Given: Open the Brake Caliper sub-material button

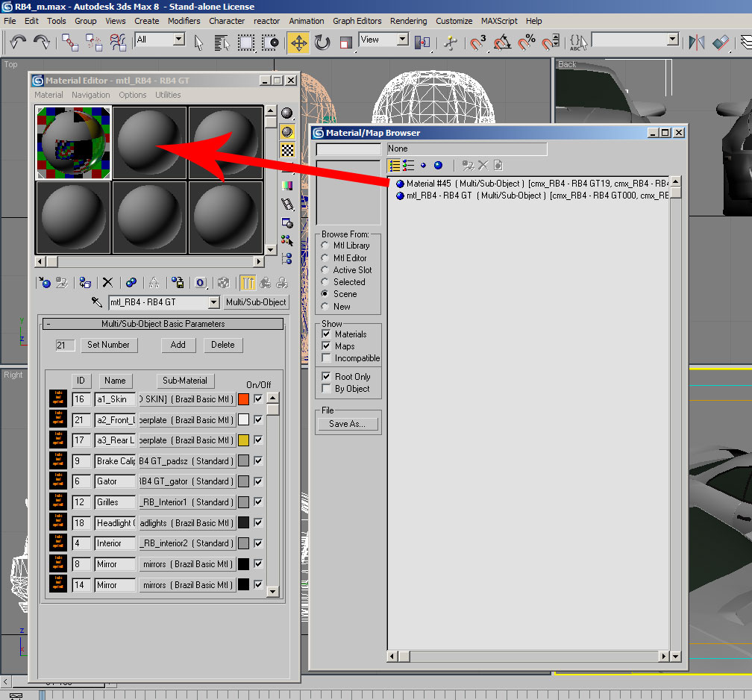Looking at the screenshot, I should click(187, 460).
